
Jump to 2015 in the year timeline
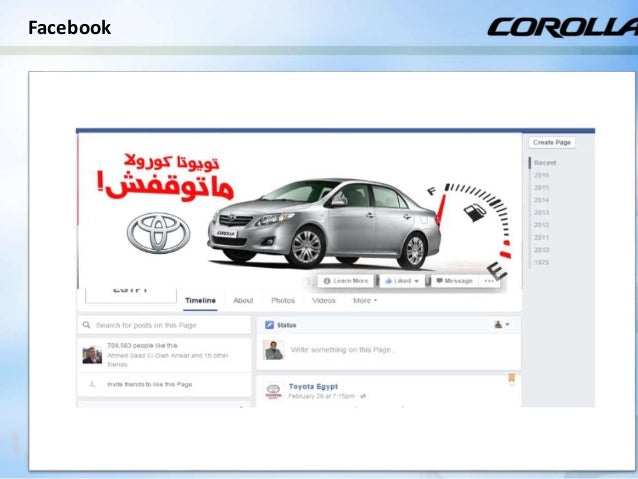click(541, 188)
